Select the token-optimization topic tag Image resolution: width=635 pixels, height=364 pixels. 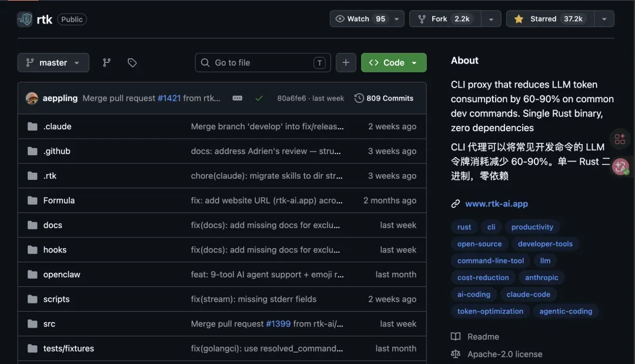coord(490,311)
